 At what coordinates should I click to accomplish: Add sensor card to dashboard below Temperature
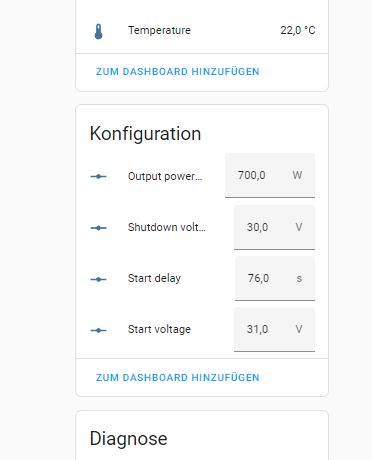click(178, 72)
